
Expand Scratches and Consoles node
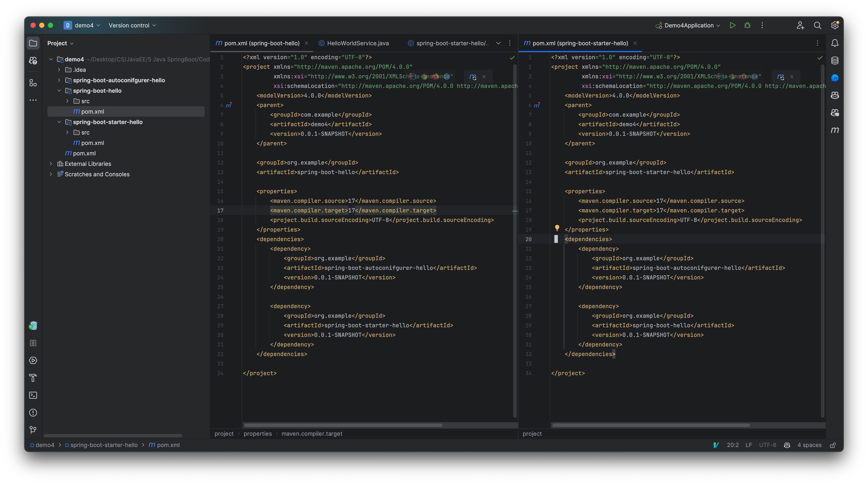[x=51, y=174]
